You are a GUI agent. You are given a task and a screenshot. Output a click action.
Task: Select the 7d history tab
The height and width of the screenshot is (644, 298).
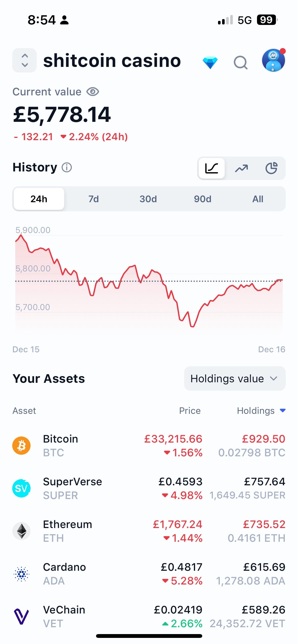[93, 199]
